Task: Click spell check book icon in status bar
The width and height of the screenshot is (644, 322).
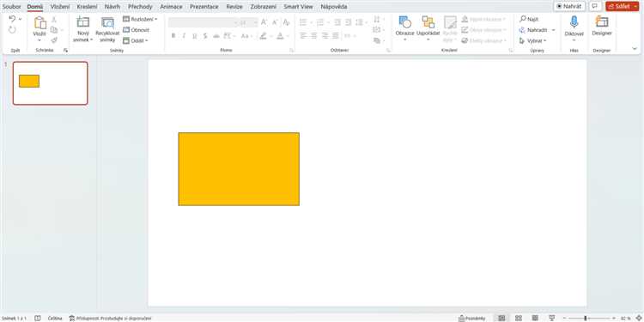Action: coord(38,319)
